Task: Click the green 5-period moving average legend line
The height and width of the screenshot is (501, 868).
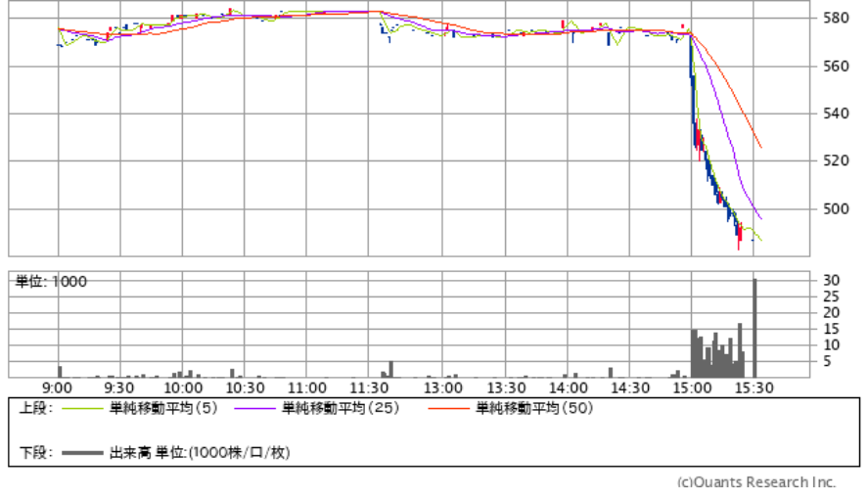Action: pos(84,409)
